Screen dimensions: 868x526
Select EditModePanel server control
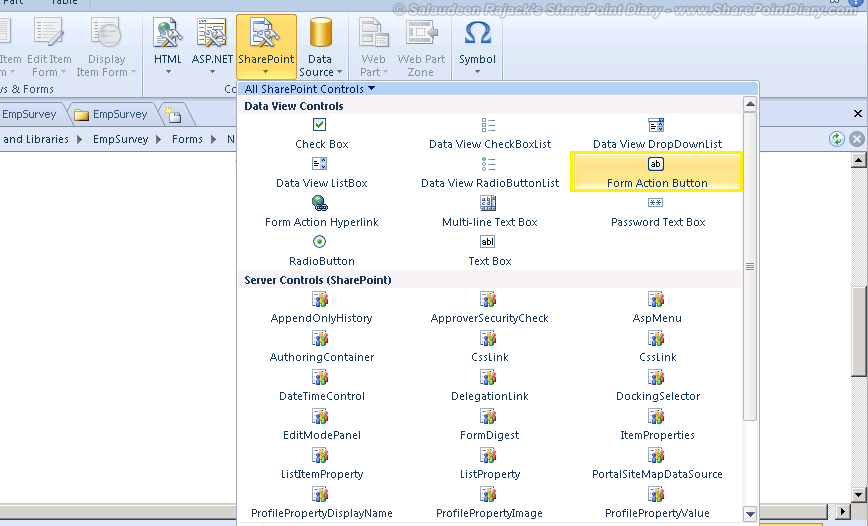click(x=322, y=425)
